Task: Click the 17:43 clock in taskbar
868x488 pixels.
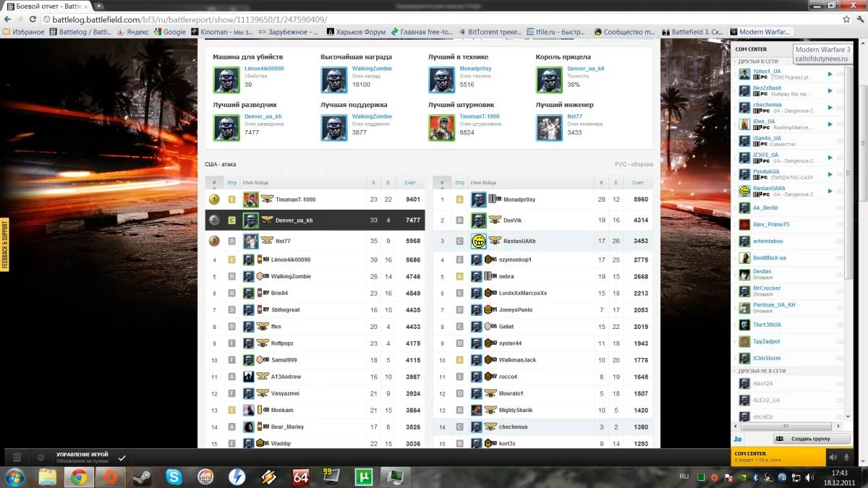Action: tap(839, 472)
